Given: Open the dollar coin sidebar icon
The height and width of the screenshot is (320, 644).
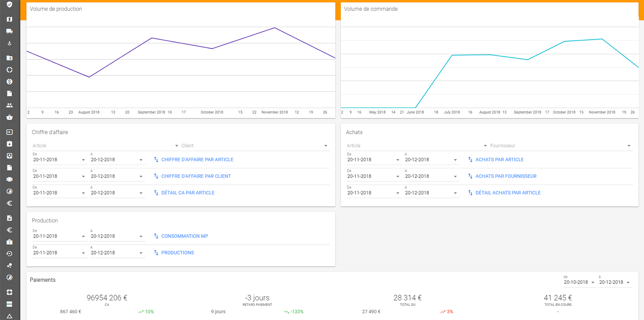Looking at the screenshot, I should tap(9, 82).
